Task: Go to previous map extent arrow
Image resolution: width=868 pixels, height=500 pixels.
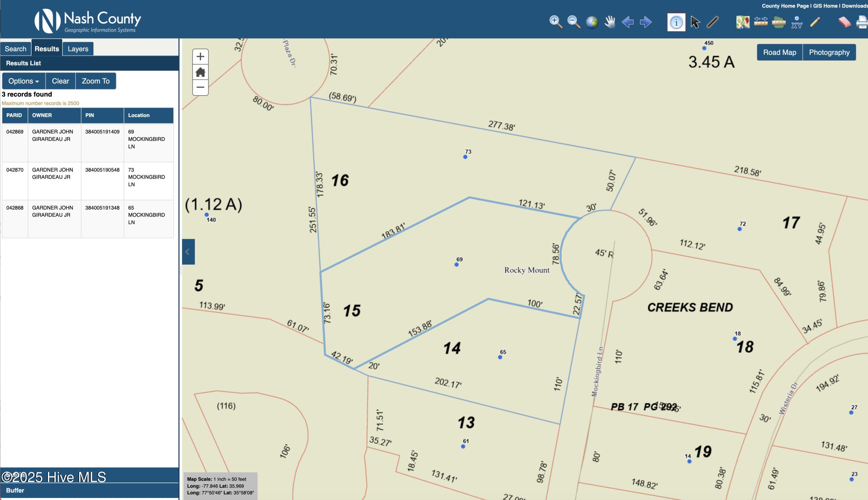Action: (x=628, y=22)
